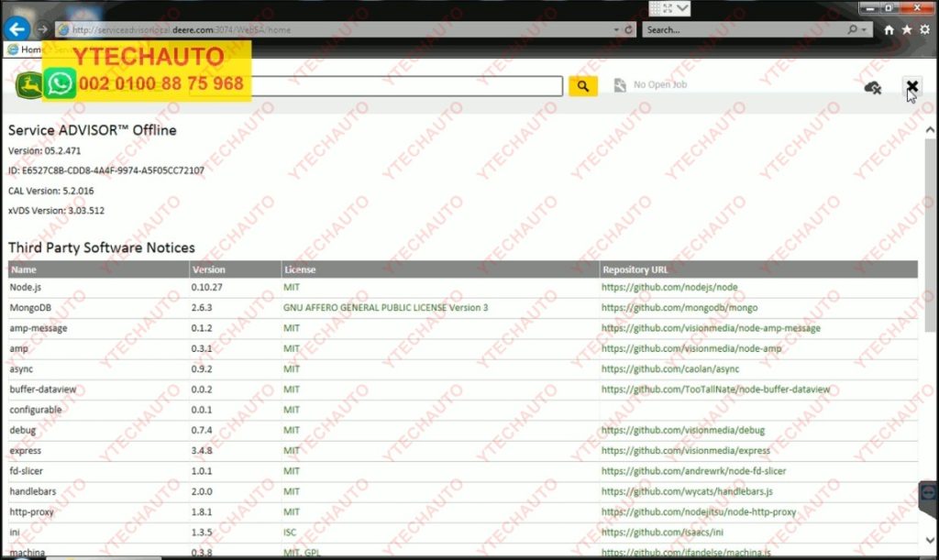
Task: Click the MIT license for configurable
Action: point(291,410)
